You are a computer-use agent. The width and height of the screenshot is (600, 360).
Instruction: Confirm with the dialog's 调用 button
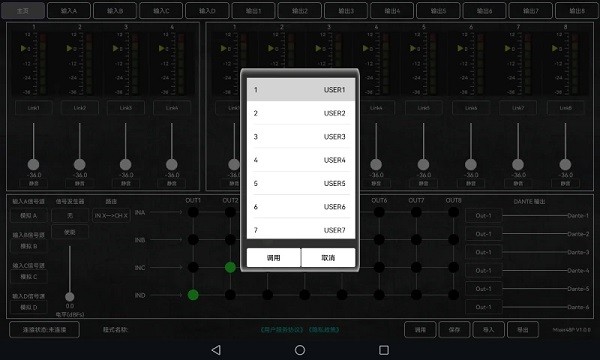pos(274,257)
